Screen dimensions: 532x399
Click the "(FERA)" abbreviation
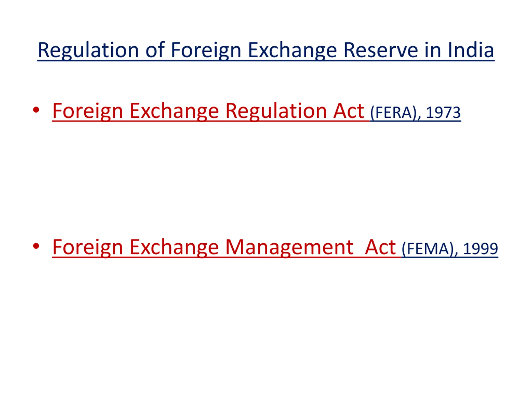click(393, 113)
